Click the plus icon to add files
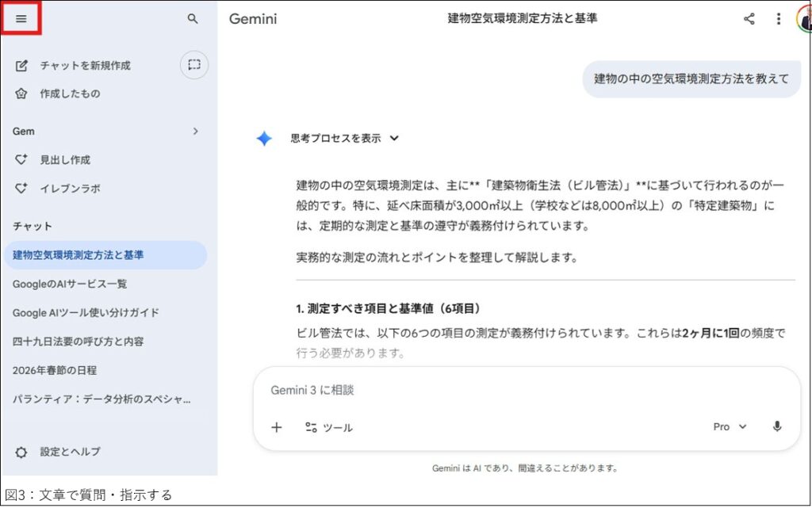The image size is (812, 508). click(x=276, y=427)
